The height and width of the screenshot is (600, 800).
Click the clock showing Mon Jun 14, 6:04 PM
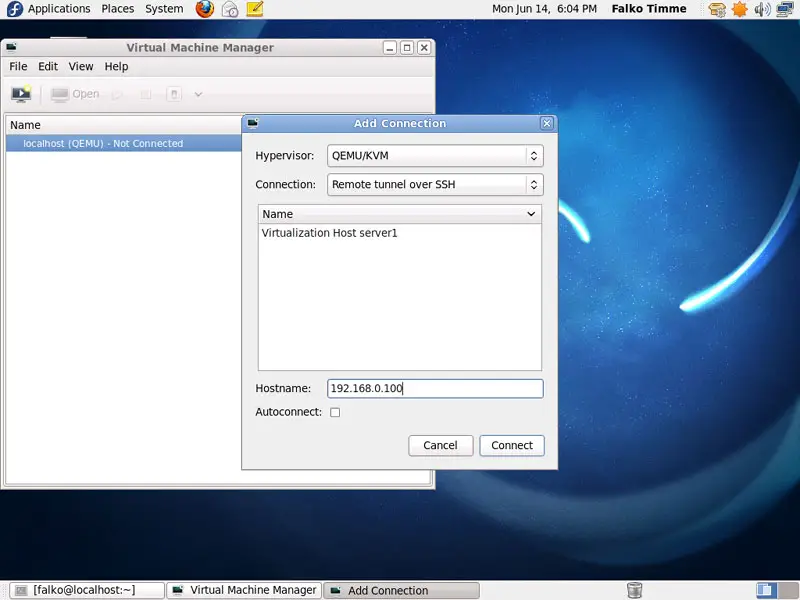544,9
